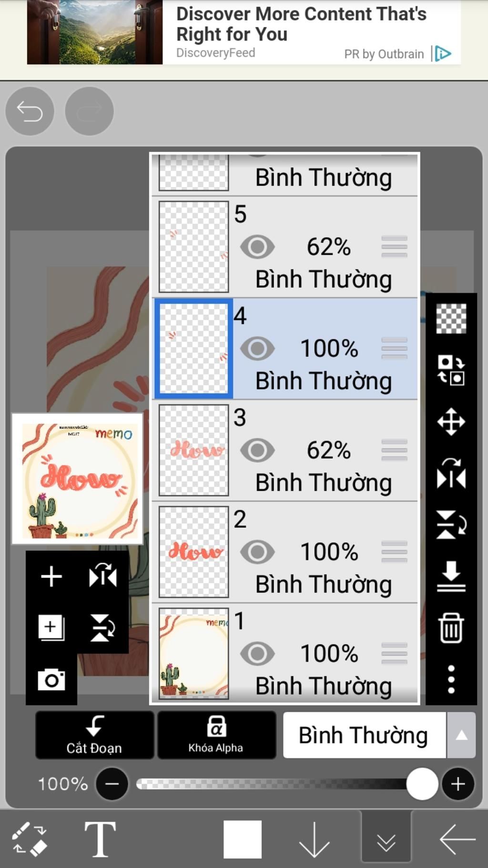Select layer 1 background thumbnail

(193, 653)
